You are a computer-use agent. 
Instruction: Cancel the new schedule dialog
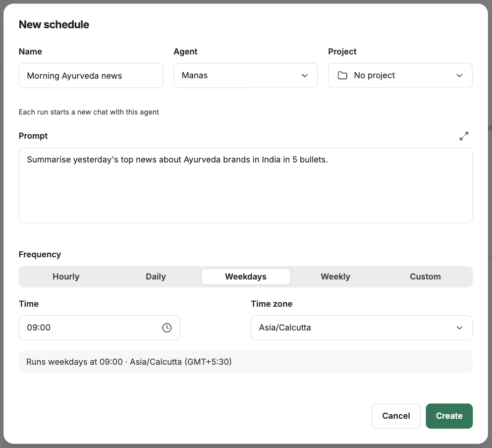[x=396, y=416]
